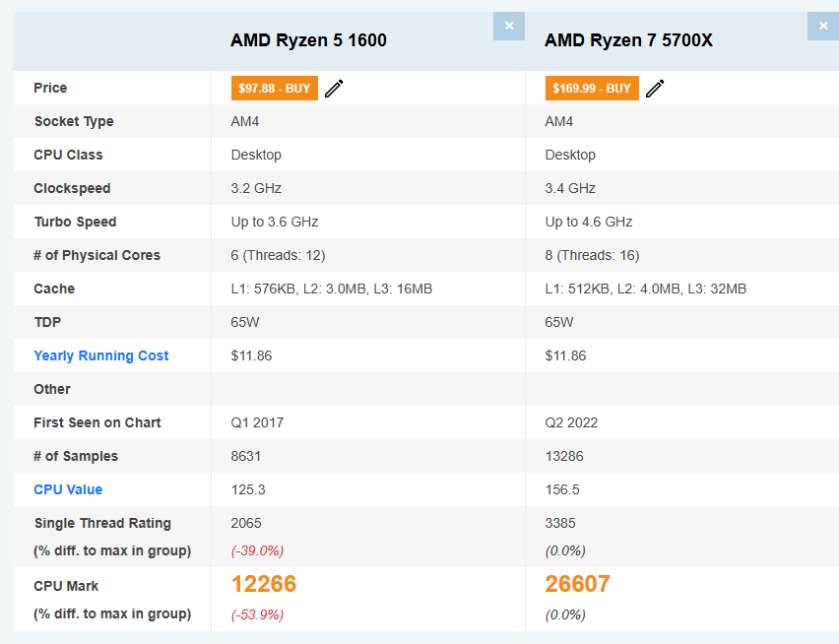Select the 8631 samples value
Image resolution: width=839 pixels, height=644 pixels.
pyautogui.click(x=246, y=456)
